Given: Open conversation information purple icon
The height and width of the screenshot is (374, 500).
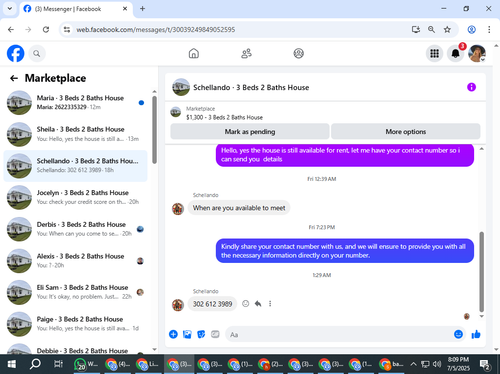Looking at the screenshot, I should [x=471, y=87].
